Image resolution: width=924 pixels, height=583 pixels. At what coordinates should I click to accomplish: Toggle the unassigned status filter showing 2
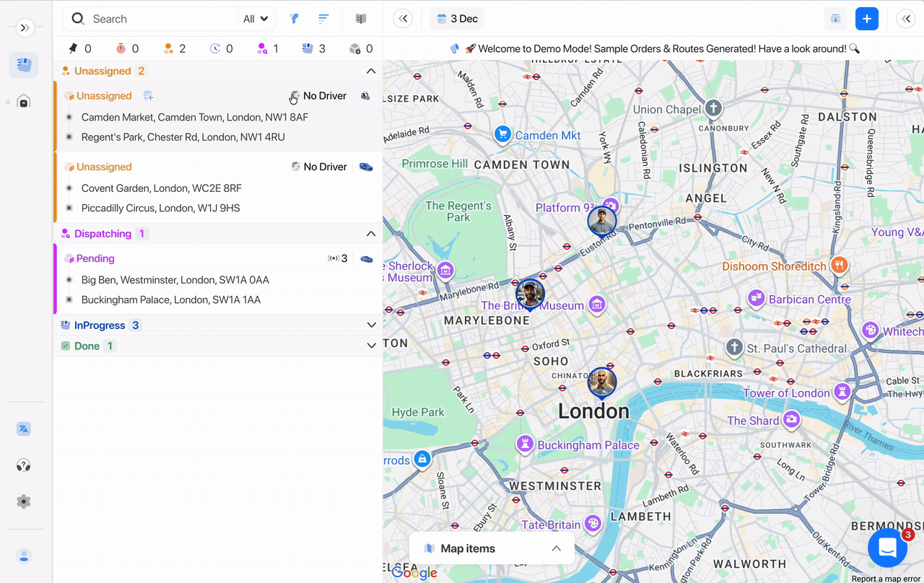174,49
